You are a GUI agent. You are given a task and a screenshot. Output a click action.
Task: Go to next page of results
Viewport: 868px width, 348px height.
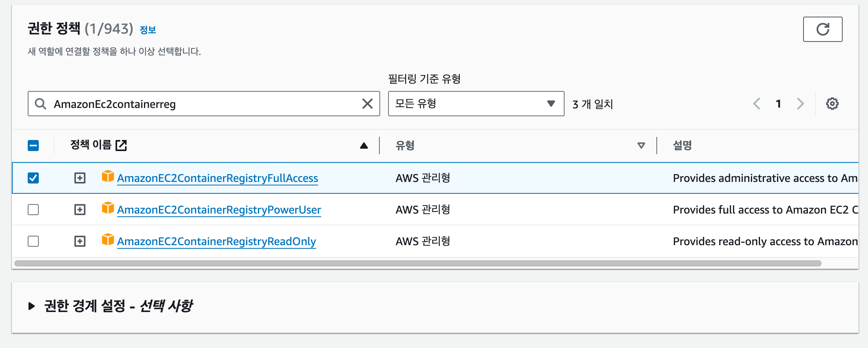(x=800, y=104)
